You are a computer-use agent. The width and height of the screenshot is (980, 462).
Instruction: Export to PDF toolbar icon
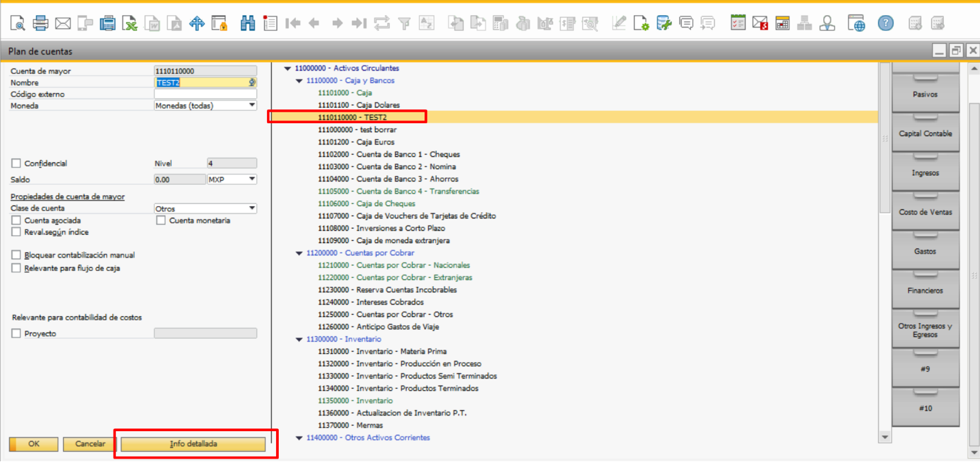pyautogui.click(x=175, y=23)
